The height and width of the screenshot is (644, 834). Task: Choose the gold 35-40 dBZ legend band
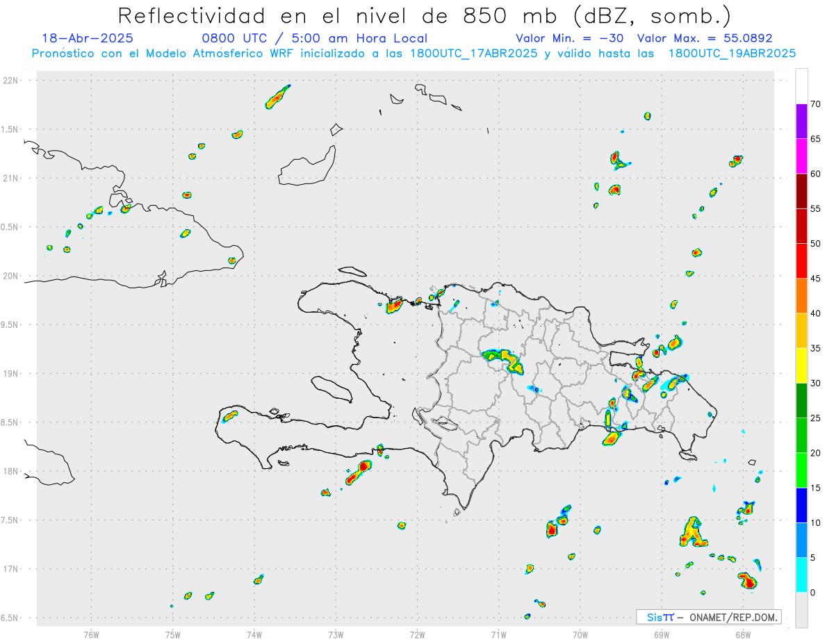pyautogui.click(x=801, y=331)
